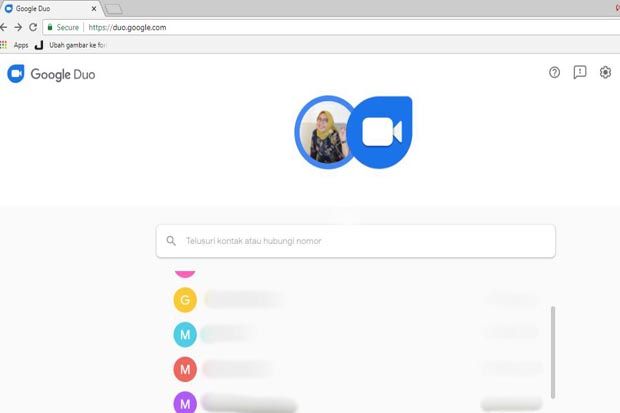Click the large blue video camera icon
Image resolution: width=620 pixels, height=413 pixels.
(x=382, y=132)
